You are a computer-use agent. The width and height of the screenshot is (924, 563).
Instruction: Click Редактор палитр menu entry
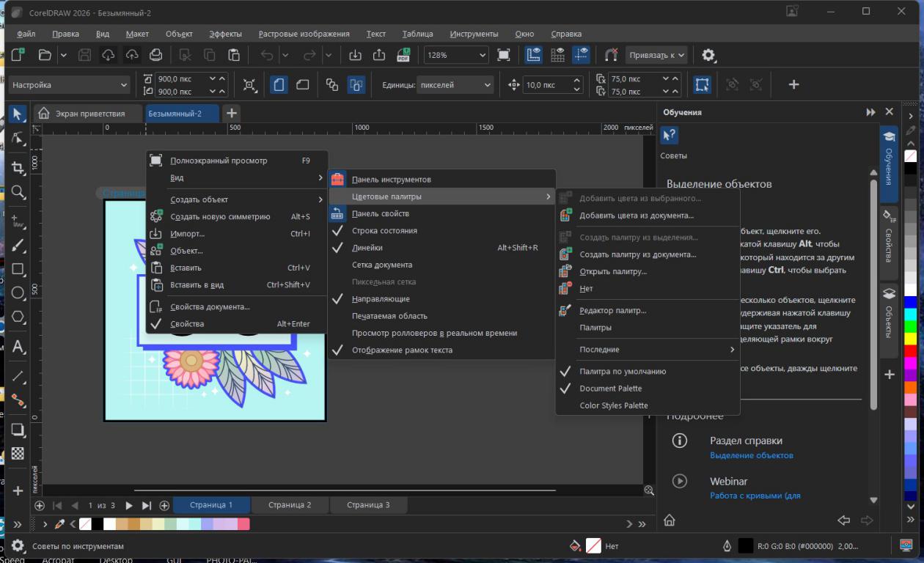coord(612,311)
